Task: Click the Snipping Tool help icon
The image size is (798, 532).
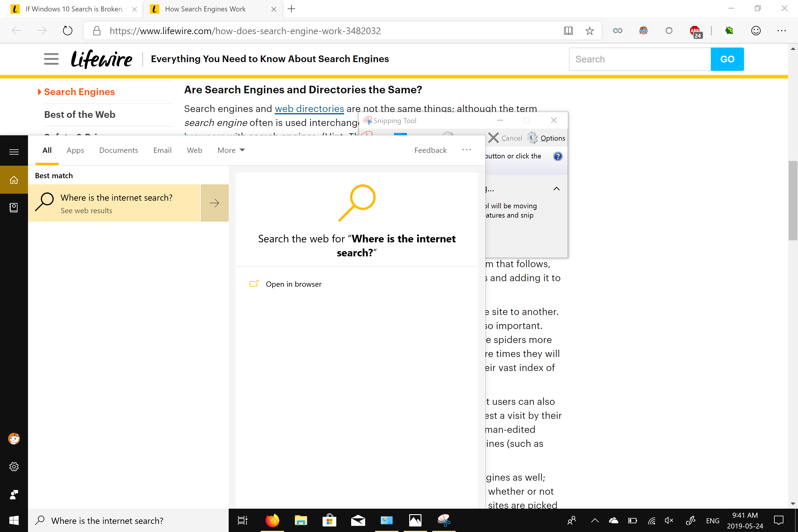Action: coord(557,156)
